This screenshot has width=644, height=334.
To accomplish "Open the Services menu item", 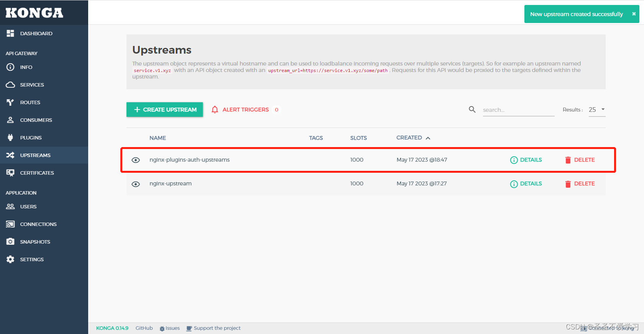I will 44,85.
